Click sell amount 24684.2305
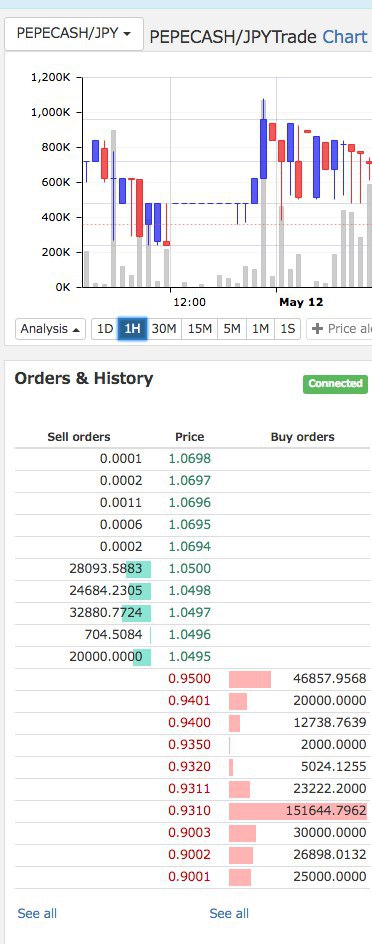This screenshot has height=944, width=372. point(106,591)
